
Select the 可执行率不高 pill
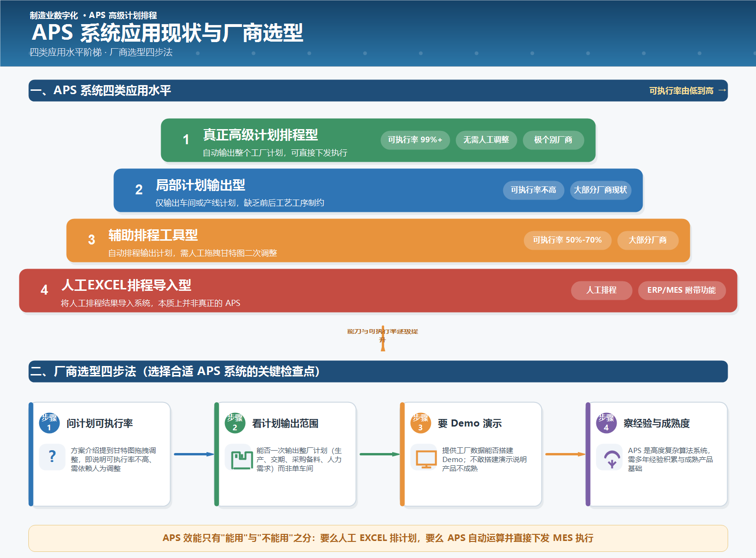tap(533, 190)
